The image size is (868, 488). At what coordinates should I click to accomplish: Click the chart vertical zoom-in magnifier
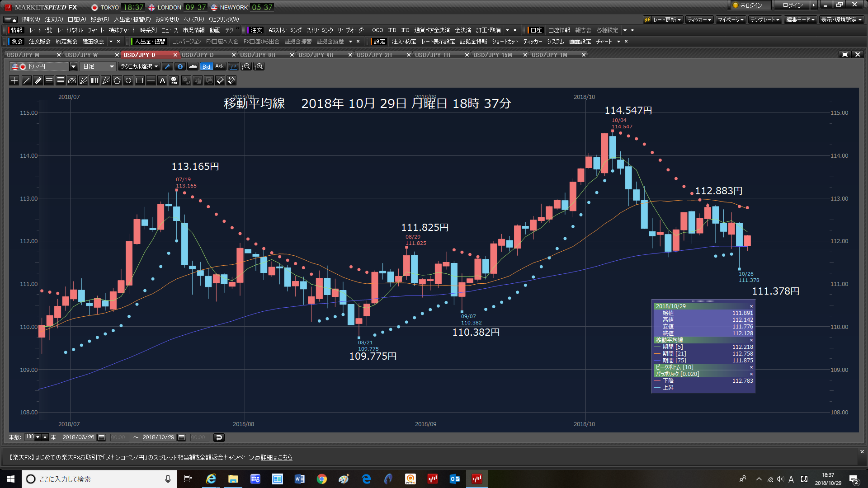coord(259,66)
